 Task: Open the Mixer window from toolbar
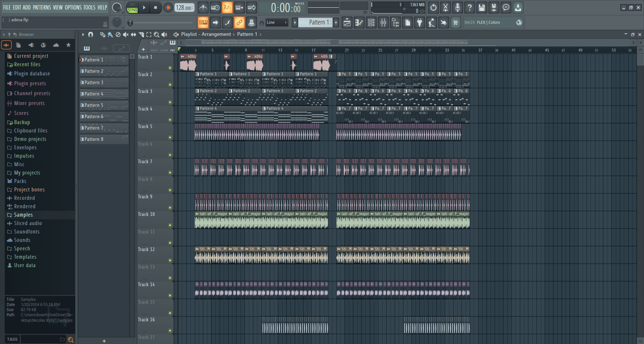(383, 22)
